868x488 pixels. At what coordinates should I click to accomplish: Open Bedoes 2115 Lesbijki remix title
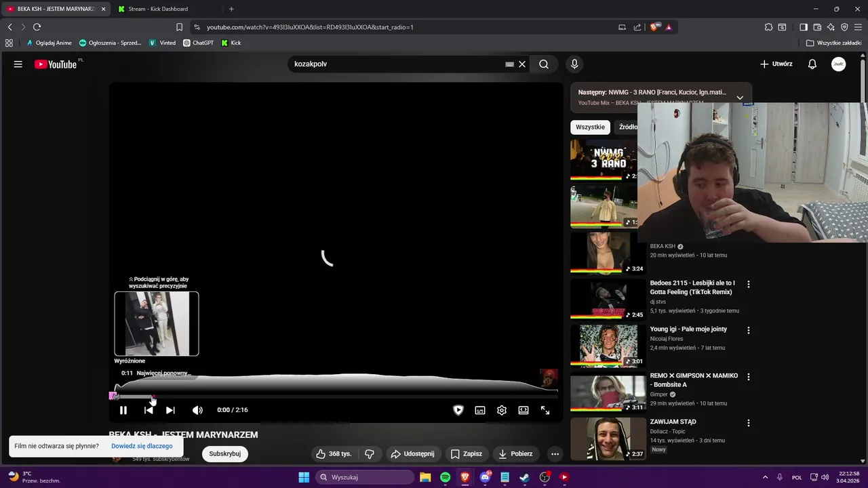coord(692,287)
